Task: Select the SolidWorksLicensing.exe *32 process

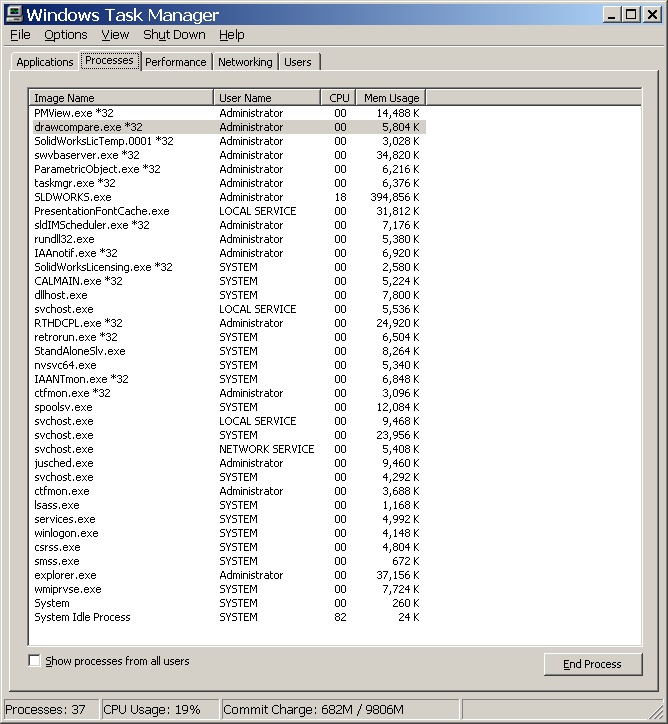Action: point(229,267)
